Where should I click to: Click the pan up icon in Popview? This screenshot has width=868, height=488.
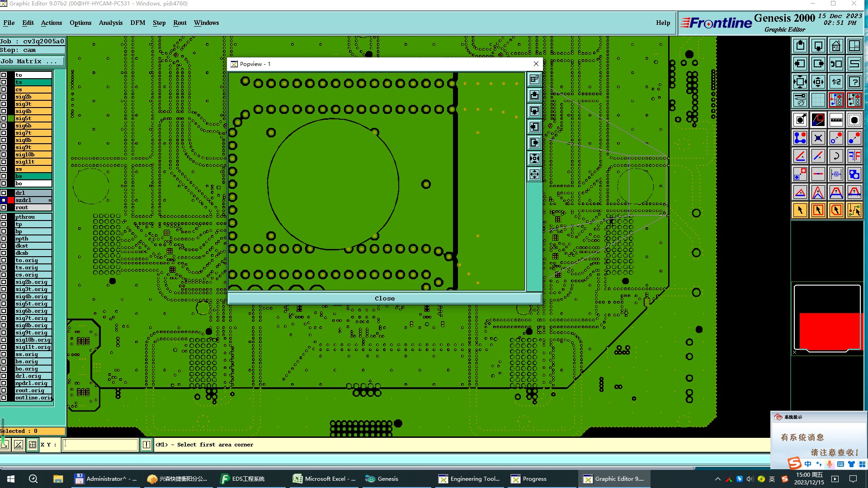coord(534,95)
